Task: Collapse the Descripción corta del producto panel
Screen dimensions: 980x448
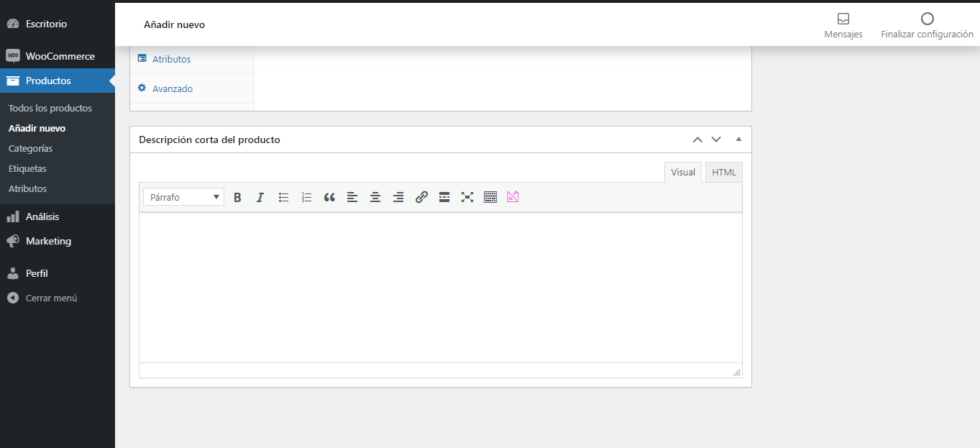Action: pyautogui.click(x=738, y=139)
